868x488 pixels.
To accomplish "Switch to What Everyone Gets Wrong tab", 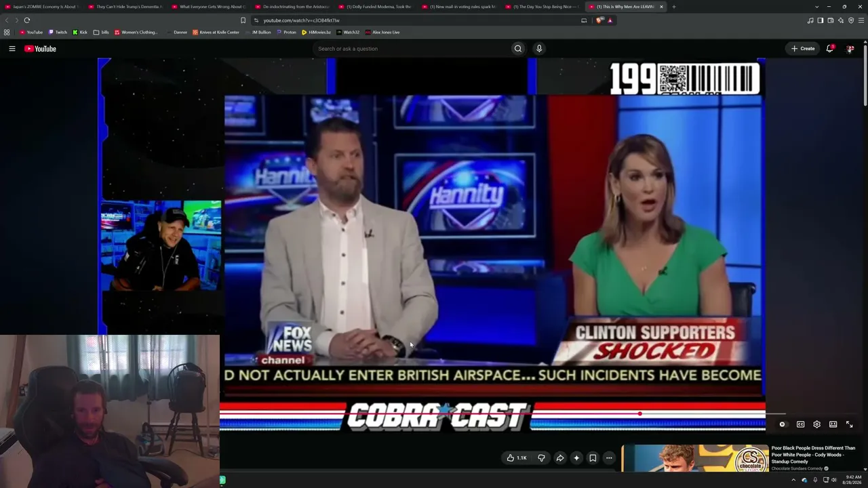I will 210,7.
